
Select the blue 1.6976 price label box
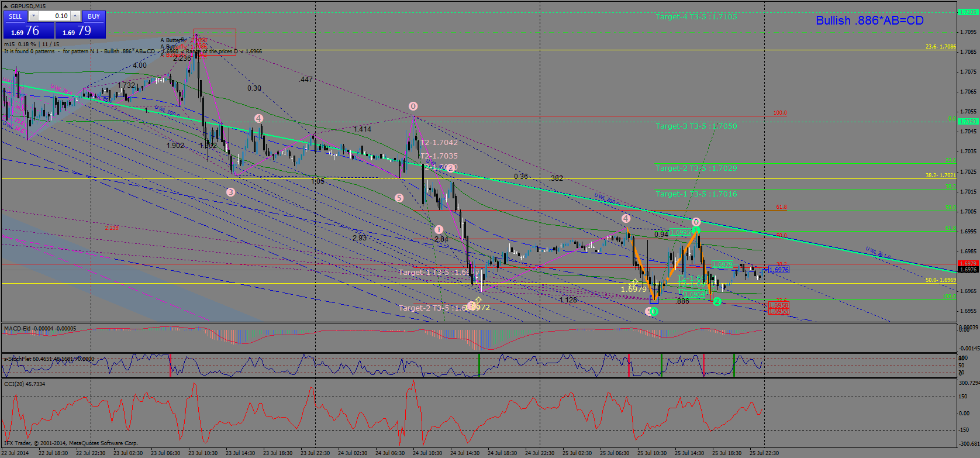pos(779,270)
